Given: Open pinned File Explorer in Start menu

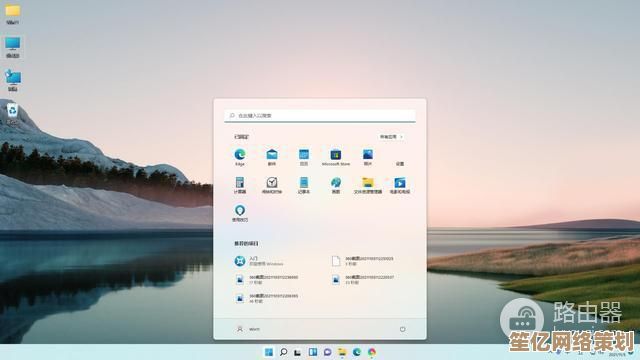Looking at the screenshot, I should 368,185.
